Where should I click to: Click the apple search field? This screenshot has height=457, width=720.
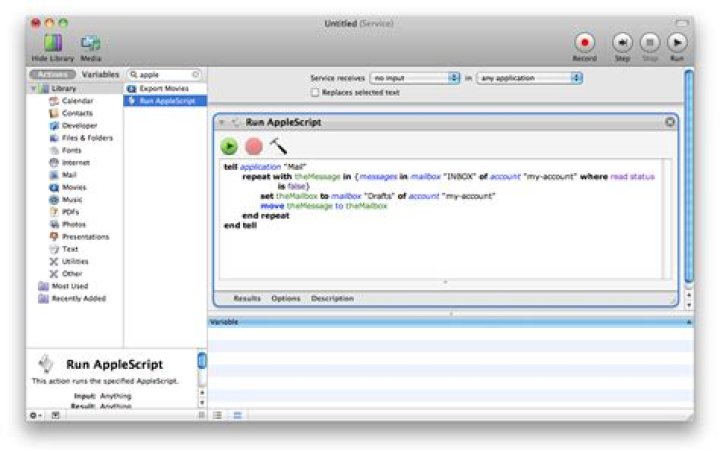[164, 74]
